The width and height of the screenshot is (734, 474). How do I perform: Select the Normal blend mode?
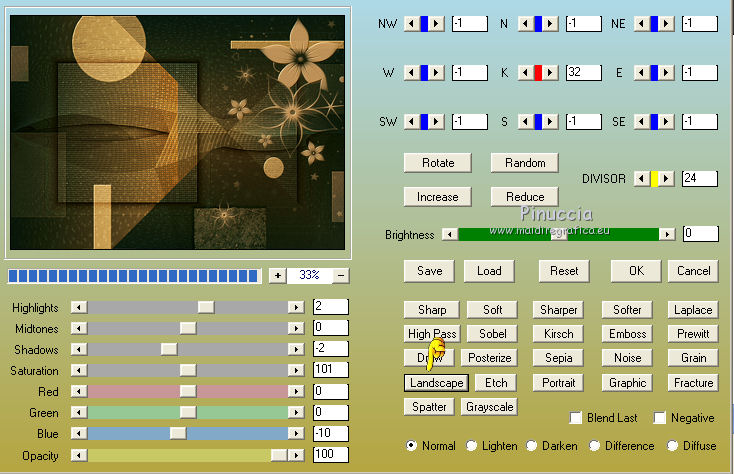(411, 445)
